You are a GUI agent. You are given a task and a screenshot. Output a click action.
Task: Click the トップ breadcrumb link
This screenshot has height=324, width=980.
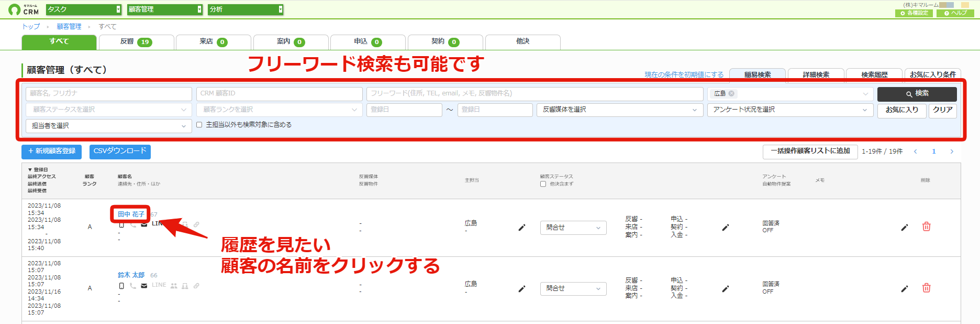(x=31, y=27)
